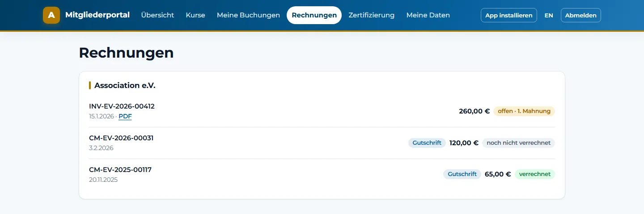
Task: Click the Gutschrift badge next to 120,00 €
Action: [427, 143]
